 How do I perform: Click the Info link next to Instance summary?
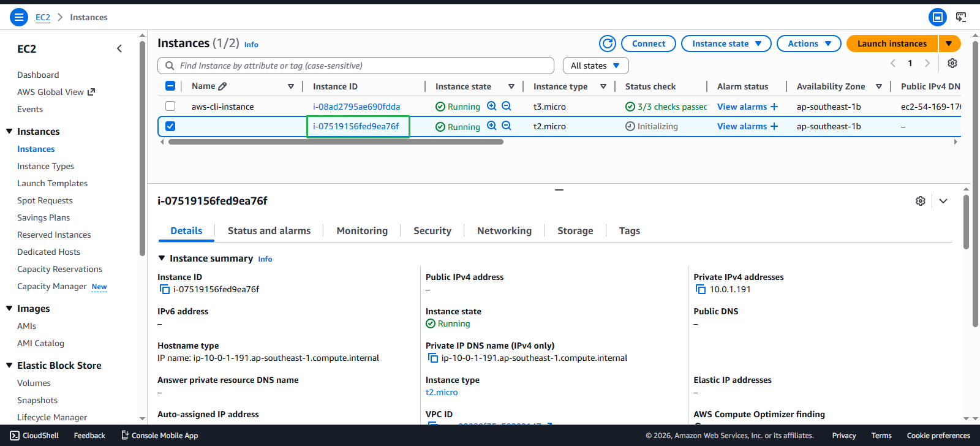[265, 259]
